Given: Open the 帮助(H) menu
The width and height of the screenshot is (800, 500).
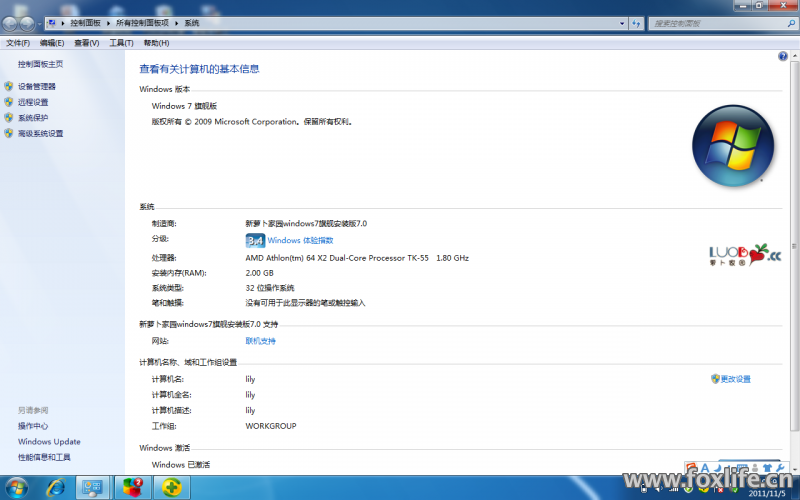Looking at the screenshot, I should coord(156,43).
